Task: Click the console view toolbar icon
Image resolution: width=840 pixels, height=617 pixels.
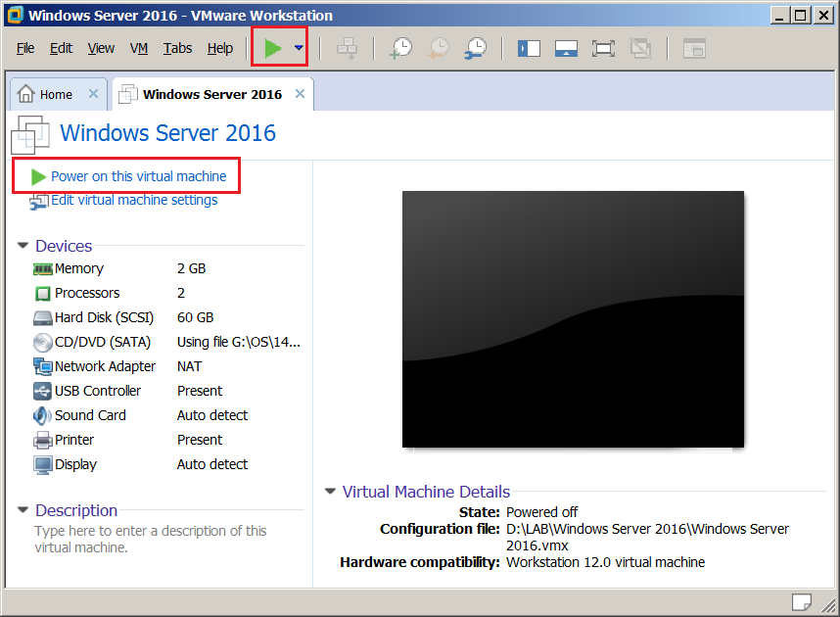Action: click(694, 49)
